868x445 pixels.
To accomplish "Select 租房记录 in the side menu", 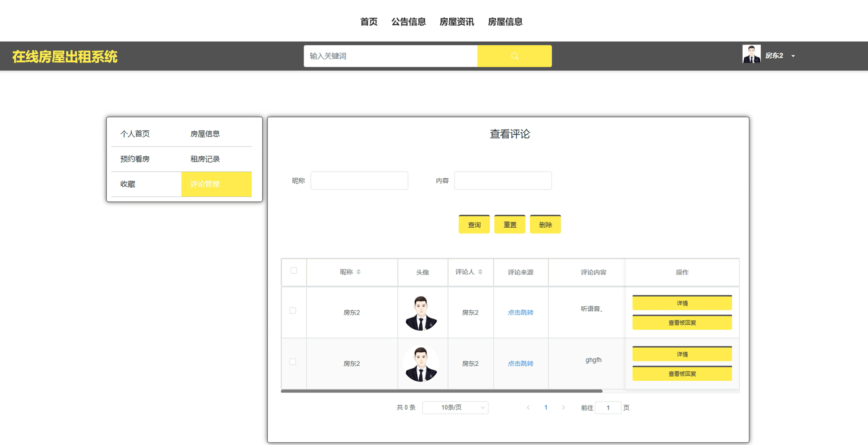I will (205, 159).
